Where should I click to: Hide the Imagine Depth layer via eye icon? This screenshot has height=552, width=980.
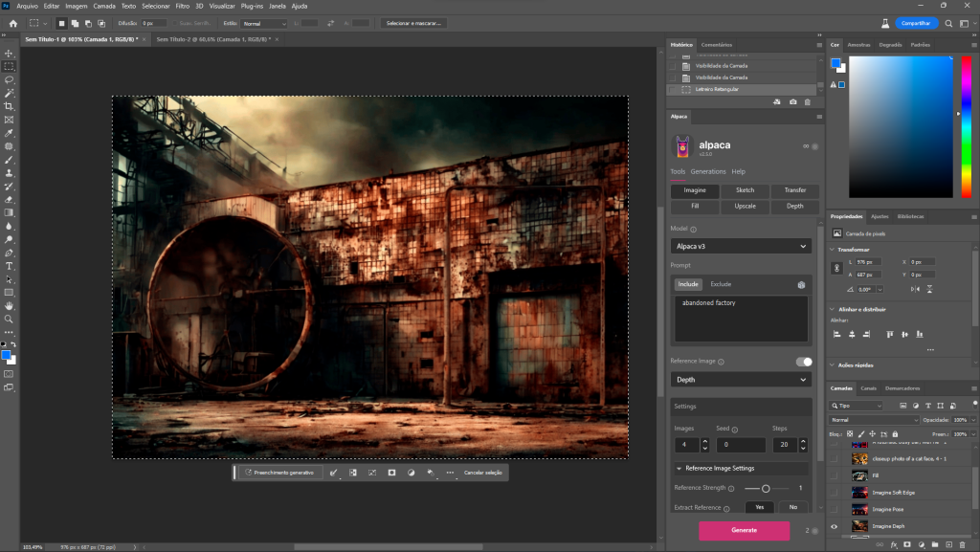(834, 526)
